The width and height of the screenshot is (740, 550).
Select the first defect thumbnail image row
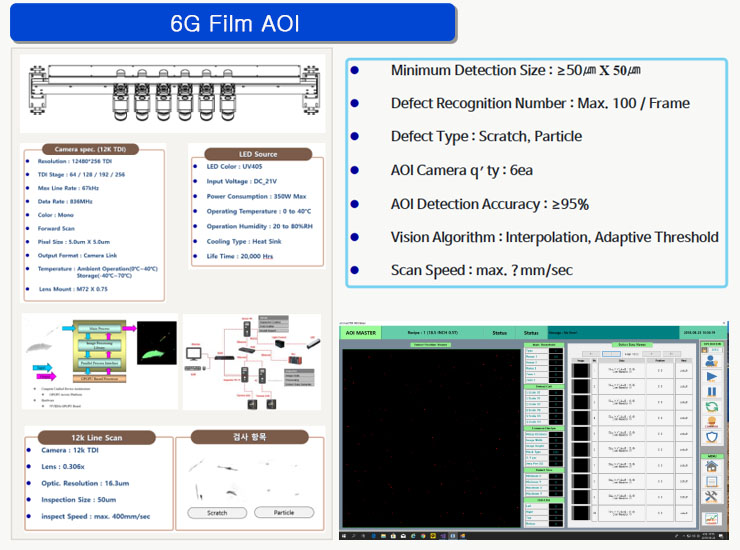pyautogui.click(x=581, y=371)
